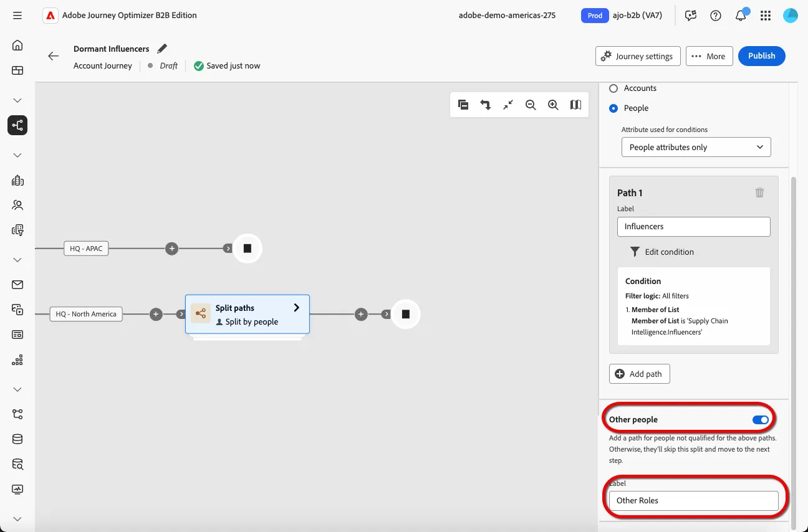Edit the journey name with the pencil icon
The width and height of the screenshot is (808, 532).
tap(162, 49)
